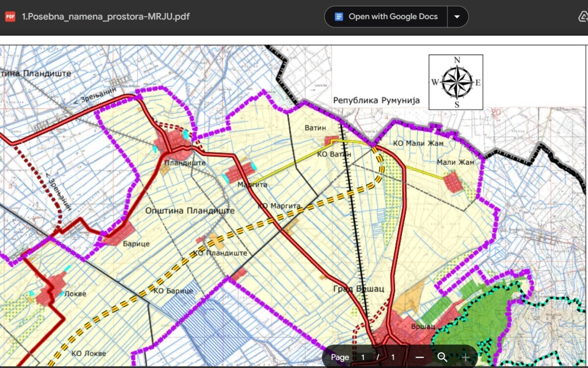The height and width of the screenshot is (368, 588).
Task: Click the Република Румунија label on map
Action: [376, 100]
